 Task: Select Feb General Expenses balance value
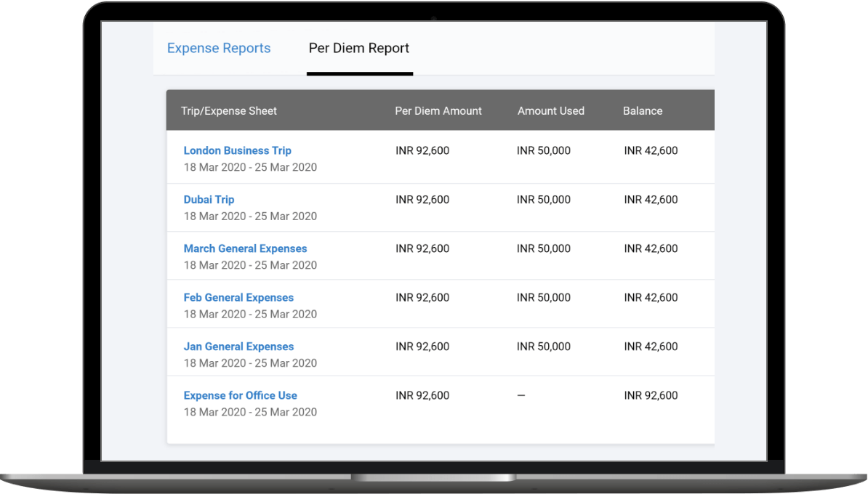[x=651, y=298]
